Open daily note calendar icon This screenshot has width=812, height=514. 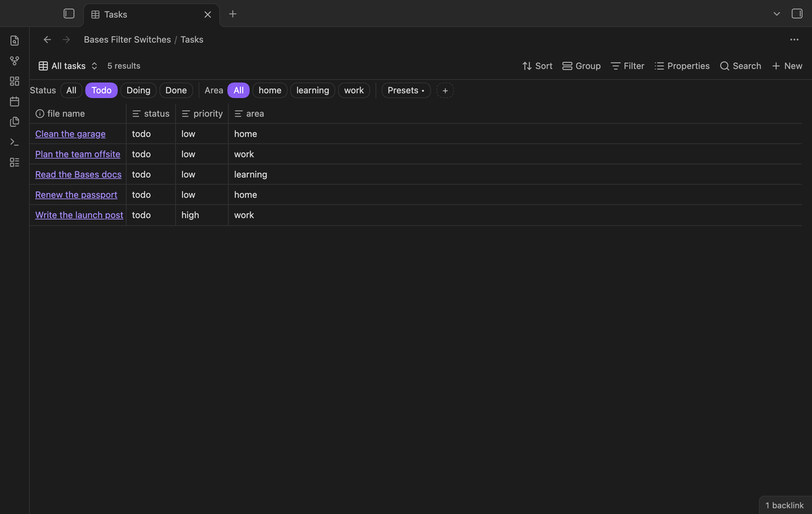point(14,101)
